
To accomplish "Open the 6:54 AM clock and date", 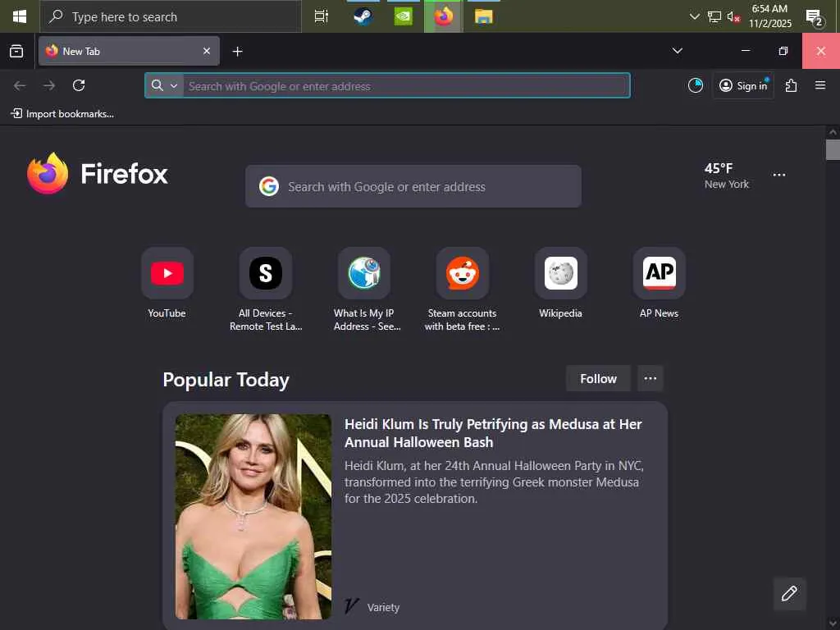I will (769, 16).
